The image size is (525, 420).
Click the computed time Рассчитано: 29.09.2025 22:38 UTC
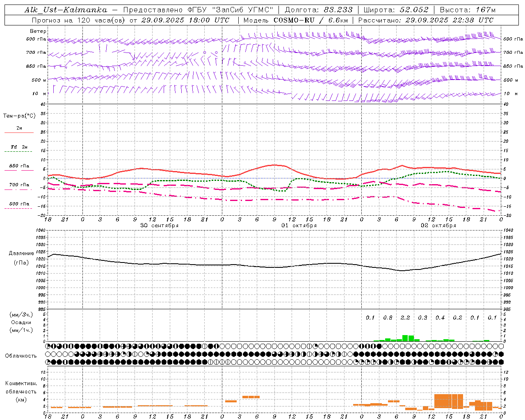426,20
